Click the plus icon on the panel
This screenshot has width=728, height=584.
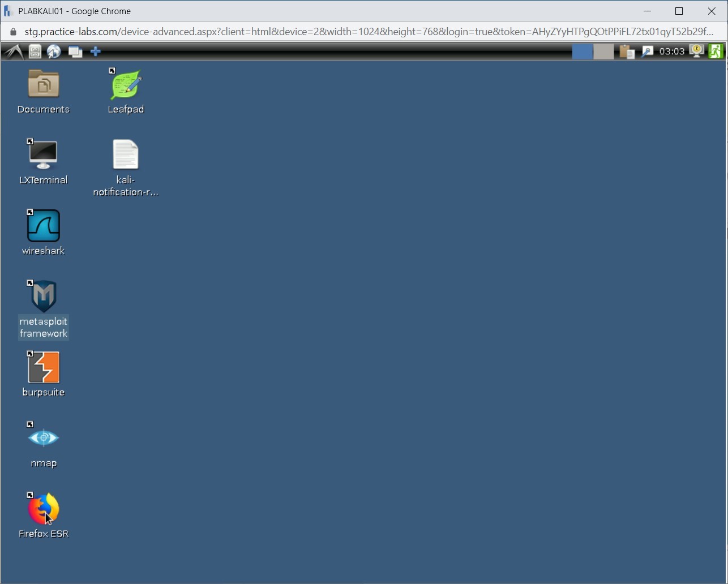(x=95, y=51)
